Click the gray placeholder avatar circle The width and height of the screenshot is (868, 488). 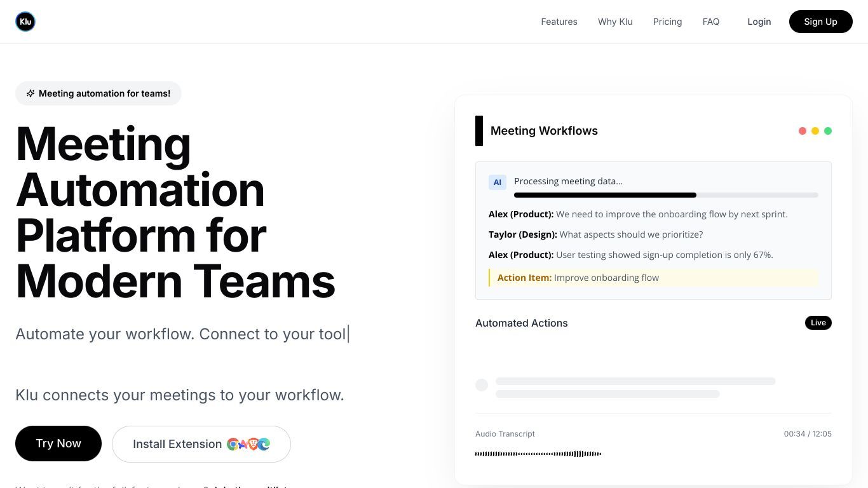(482, 385)
